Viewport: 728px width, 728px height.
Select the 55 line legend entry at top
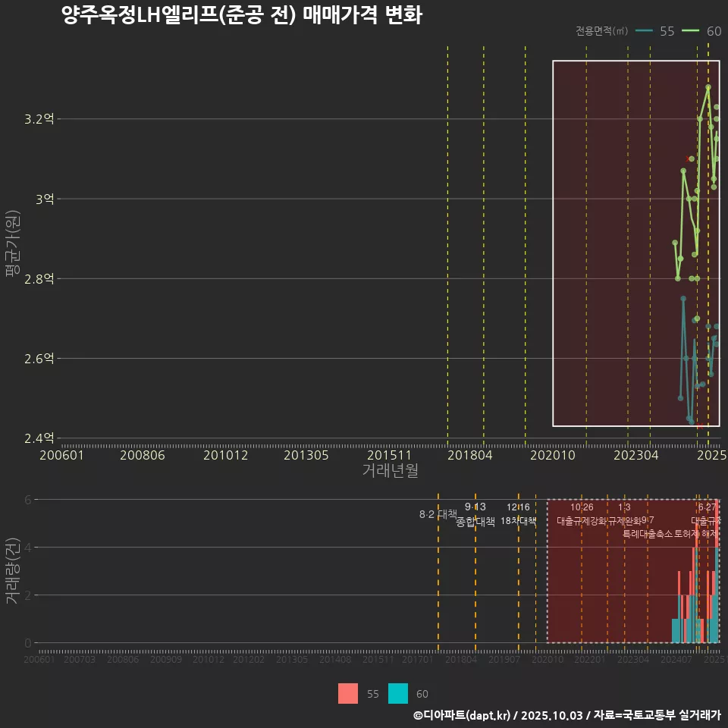click(655, 31)
